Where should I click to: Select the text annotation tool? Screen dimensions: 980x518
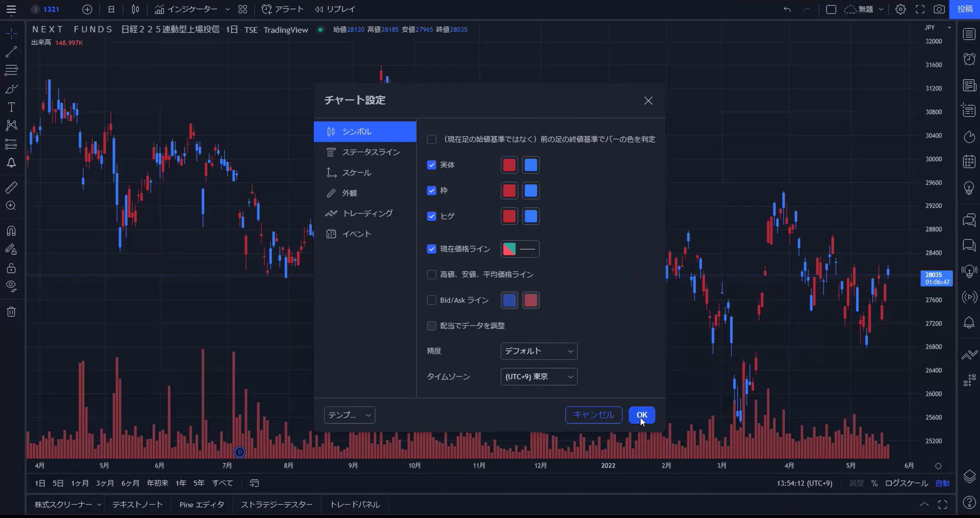[11, 107]
